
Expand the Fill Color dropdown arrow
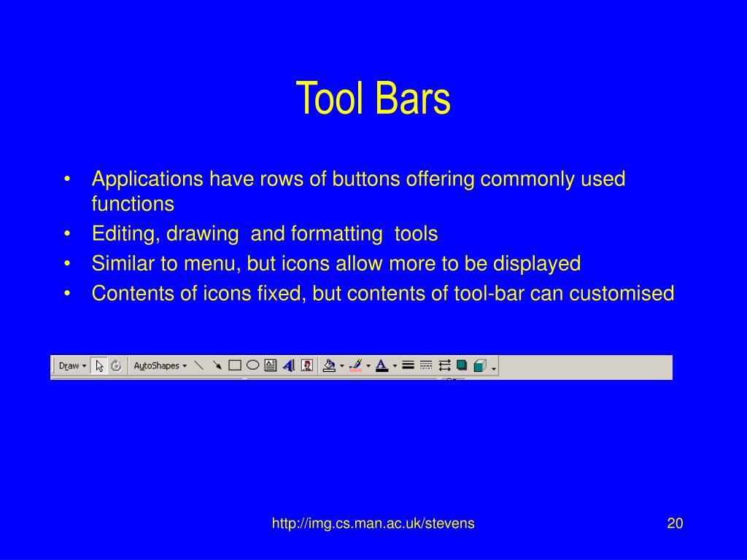pyautogui.click(x=342, y=366)
